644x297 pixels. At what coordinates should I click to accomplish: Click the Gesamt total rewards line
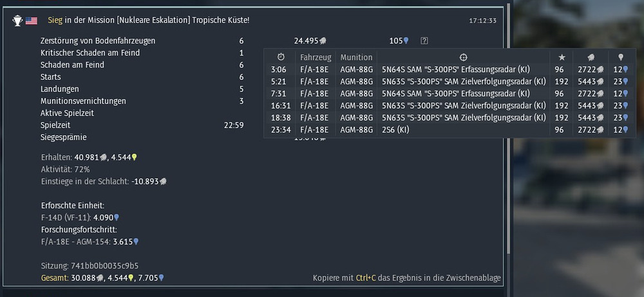[x=102, y=278]
